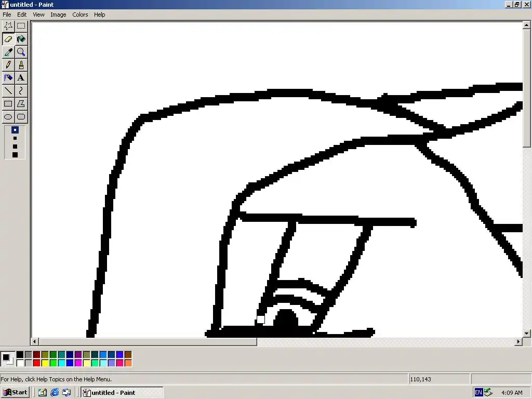Pick the white color swatch
532x399 pixels.
click(x=20, y=363)
